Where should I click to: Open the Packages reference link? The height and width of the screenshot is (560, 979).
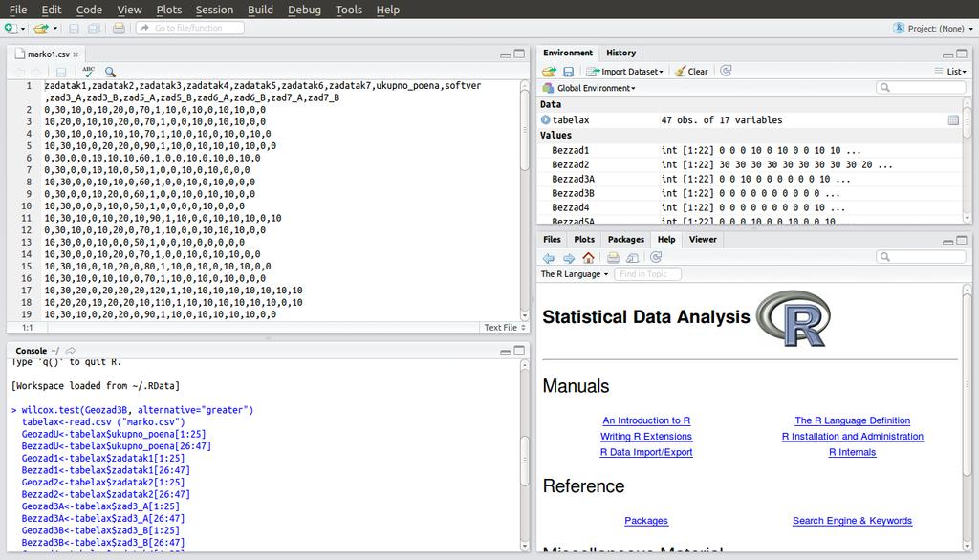[x=646, y=521]
